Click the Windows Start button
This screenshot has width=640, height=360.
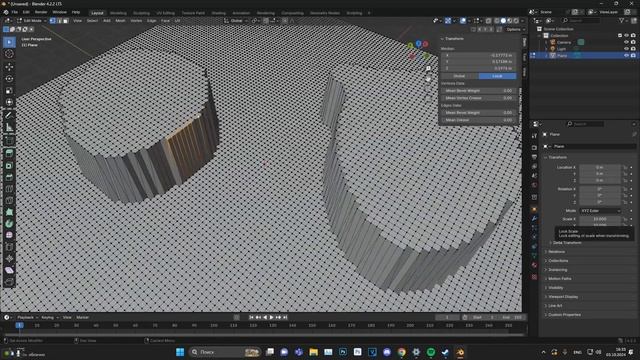coord(180,352)
